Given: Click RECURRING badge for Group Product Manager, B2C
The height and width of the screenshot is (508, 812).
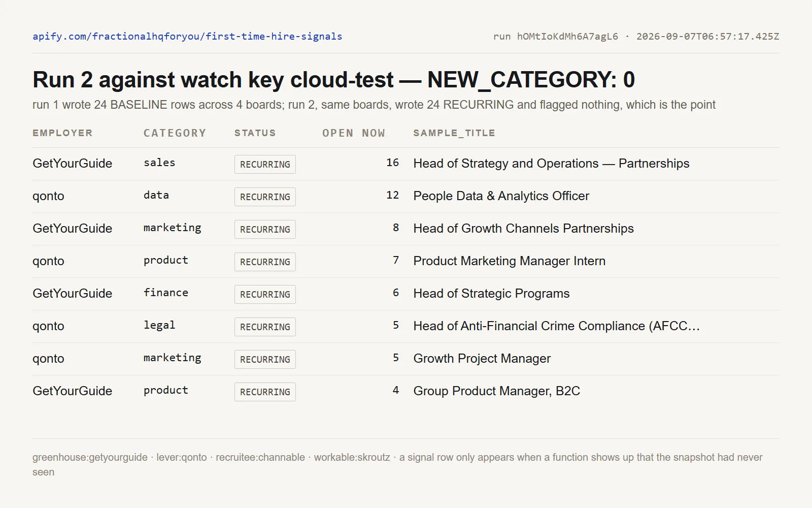Looking at the screenshot, I should [265, 392].
